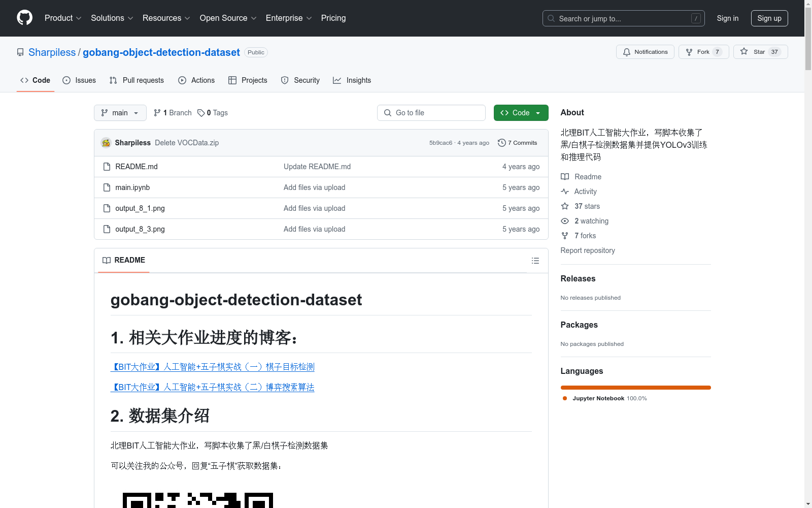Focus the Go to file search box

[431, 113]
